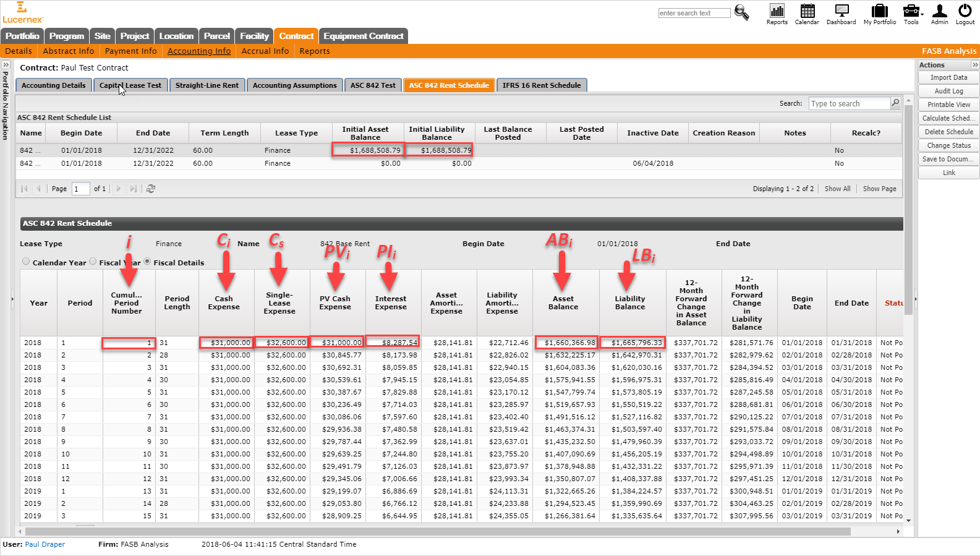
Task: Click the Calculate Schedule action button
Action: [x=948, y=118]
